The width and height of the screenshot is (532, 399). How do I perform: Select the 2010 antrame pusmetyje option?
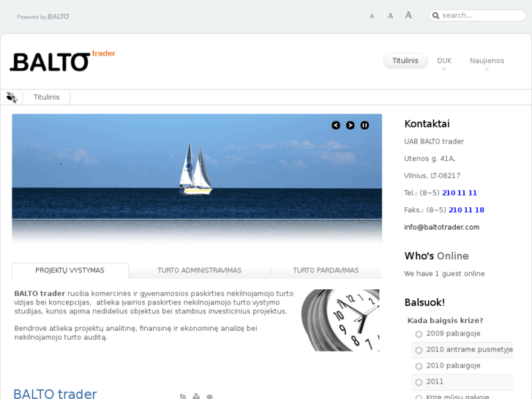point(419,350)
